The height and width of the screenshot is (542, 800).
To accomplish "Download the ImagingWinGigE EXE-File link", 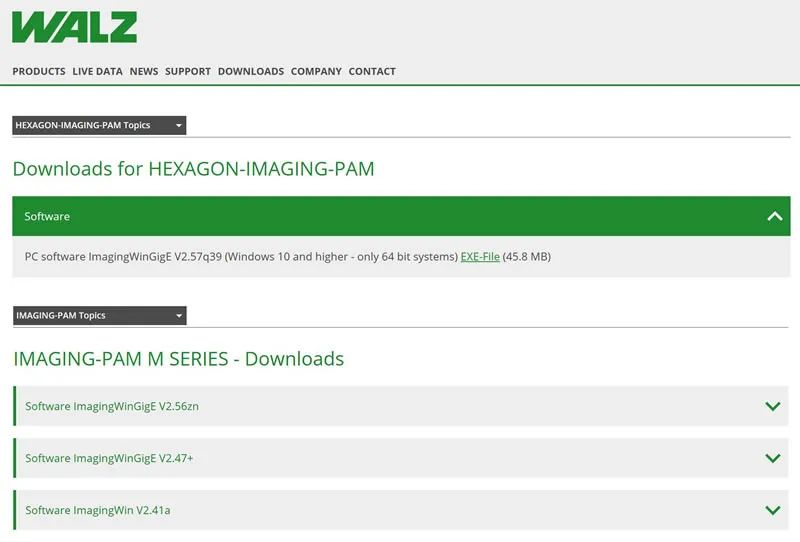I will tap(480, 257).
